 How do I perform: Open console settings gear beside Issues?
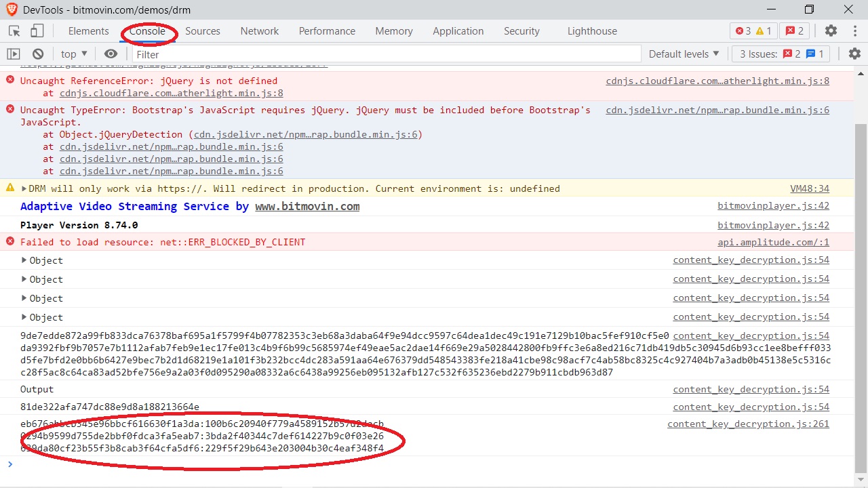click(x=854, y=54)
